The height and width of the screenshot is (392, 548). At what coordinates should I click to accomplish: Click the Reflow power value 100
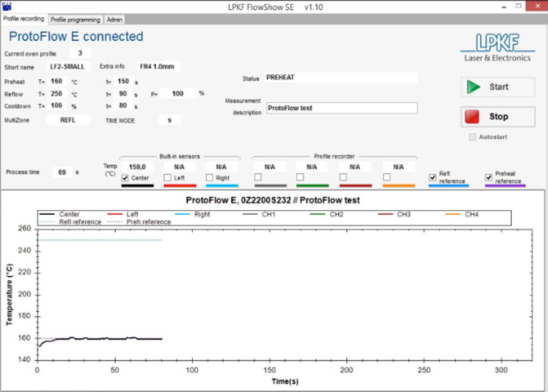(178, 93)
